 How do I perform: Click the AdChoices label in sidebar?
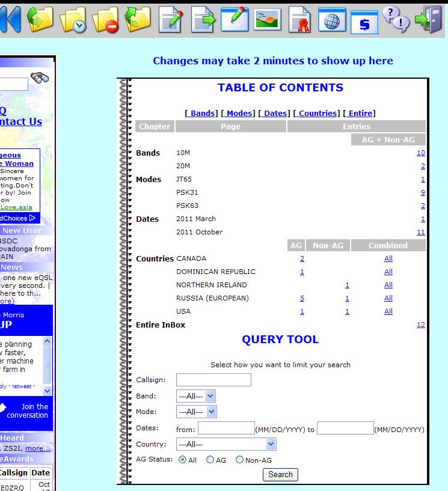pyautogui.click(x=18, y=218)
